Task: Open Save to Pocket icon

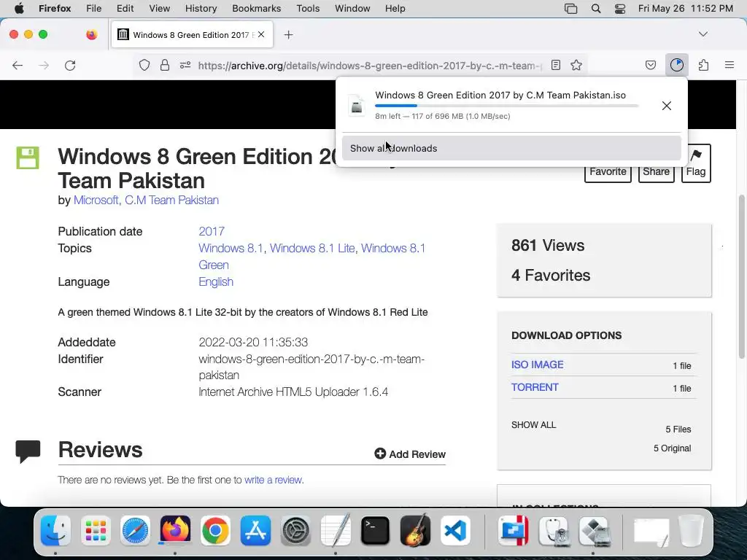Action: (x=651, y=65)
